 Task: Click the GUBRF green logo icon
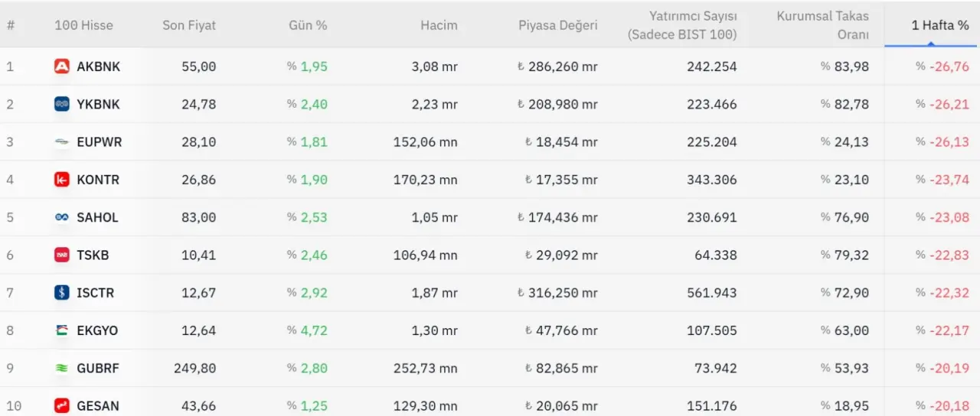(62, 369)
